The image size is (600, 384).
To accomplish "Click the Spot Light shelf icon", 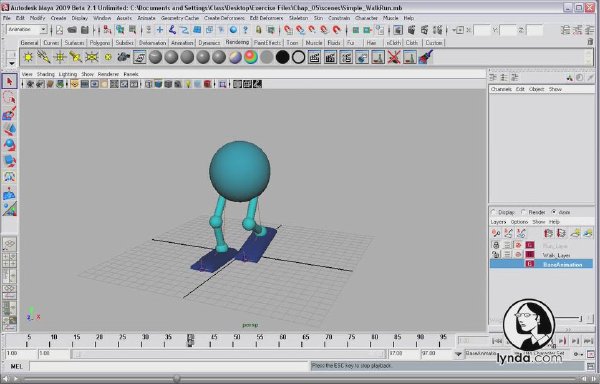I will tap(76, 57).
